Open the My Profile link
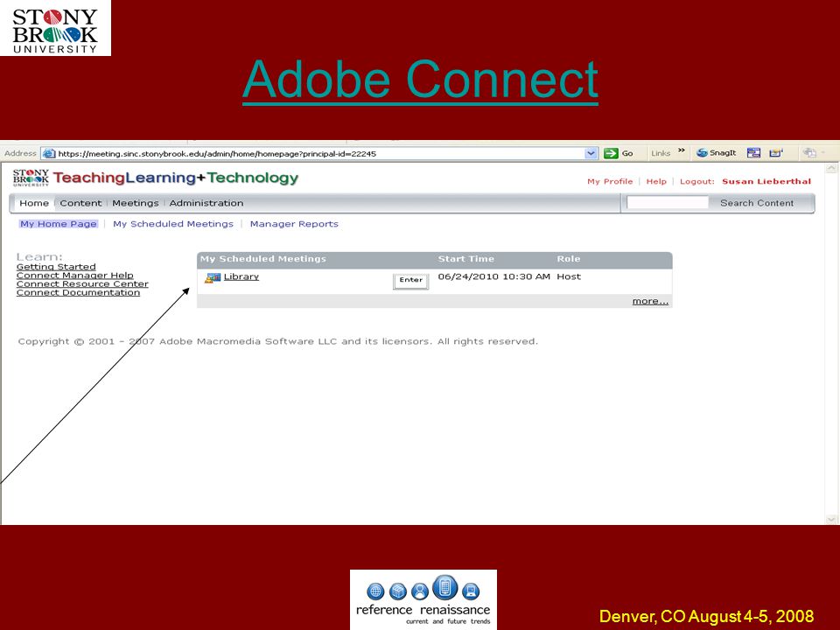 pyautogui.click(x=610, y=182)
